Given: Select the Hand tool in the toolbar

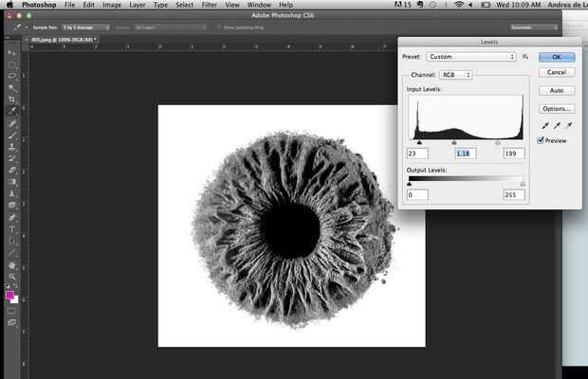Looking at the screenshot, I should coord(12,264).
